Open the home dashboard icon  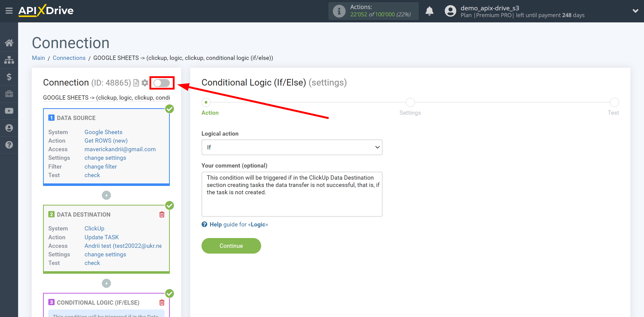point(9,43)
